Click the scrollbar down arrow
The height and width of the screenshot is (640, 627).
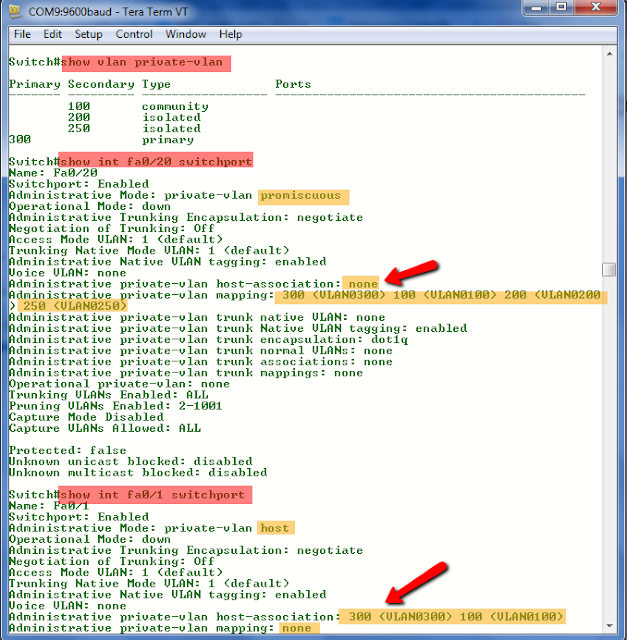click(609, 626)
